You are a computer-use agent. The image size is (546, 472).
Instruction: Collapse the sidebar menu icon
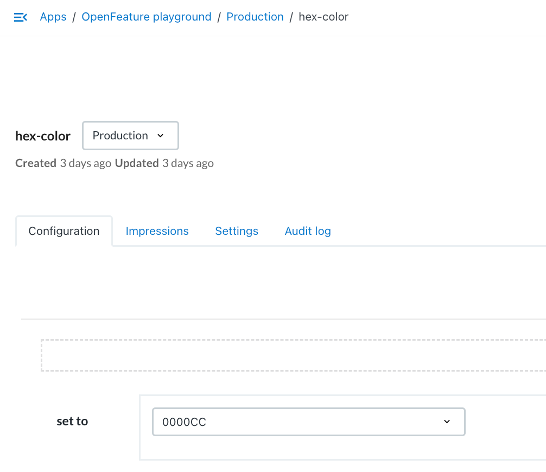tap(20, 17)
